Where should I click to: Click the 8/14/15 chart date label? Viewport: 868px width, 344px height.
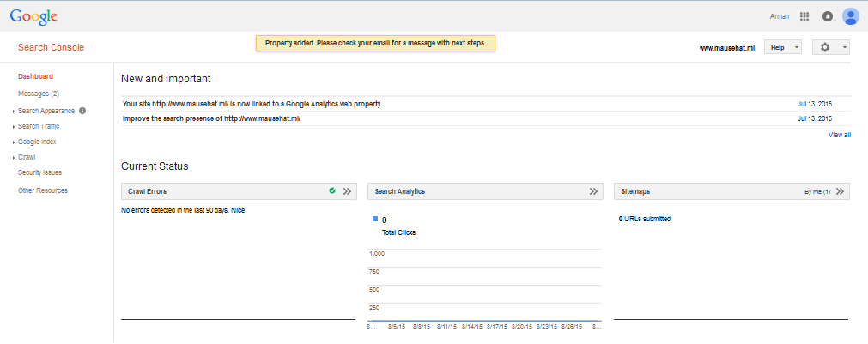click(x=471, y=327)
